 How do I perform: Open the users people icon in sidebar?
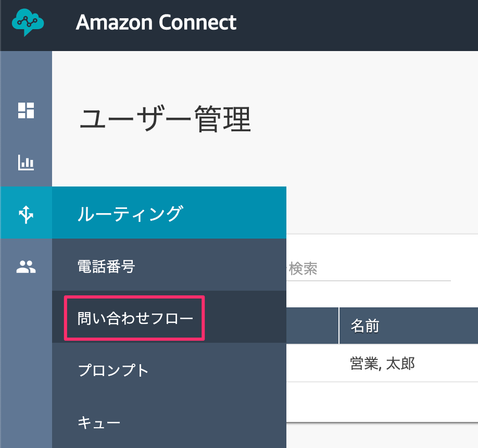[x=26, y=267]
